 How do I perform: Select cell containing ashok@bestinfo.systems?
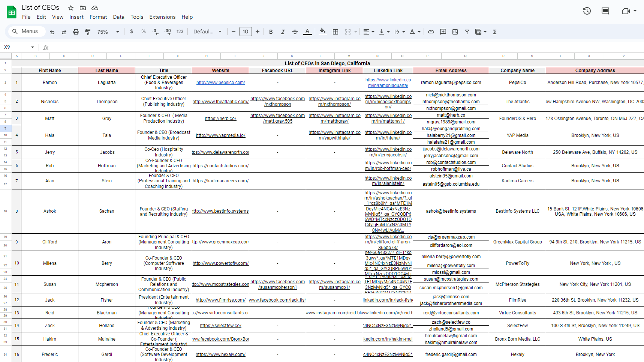[x=451, y=211]
